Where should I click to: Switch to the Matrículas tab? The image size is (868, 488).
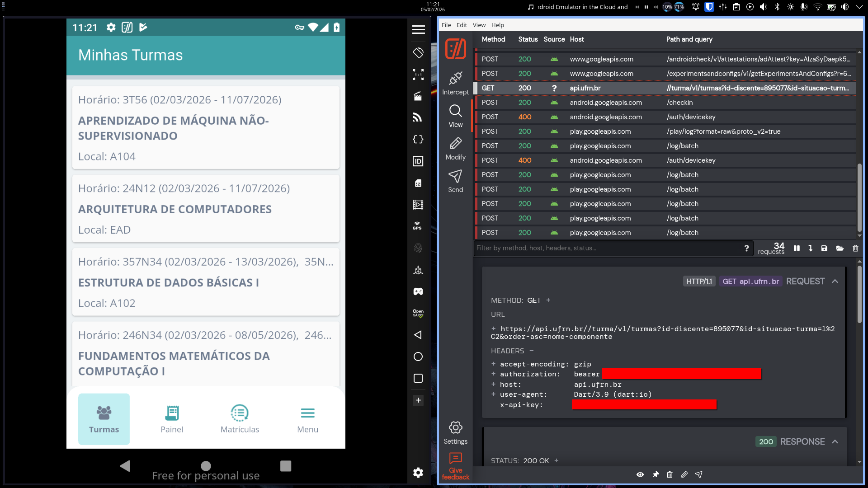point(240,419)
